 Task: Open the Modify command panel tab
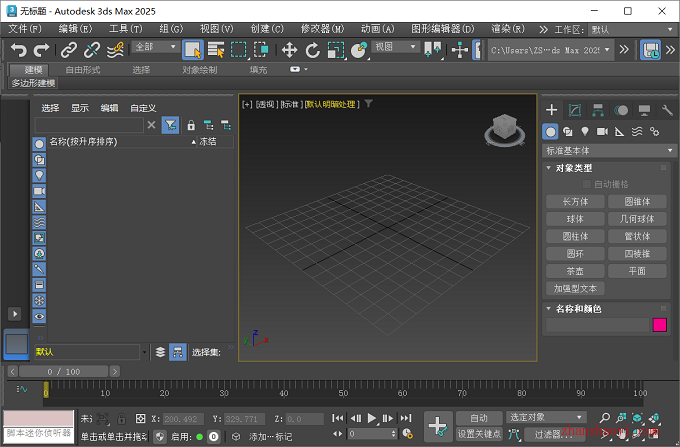pyautogui.click(x=575, y=110)
